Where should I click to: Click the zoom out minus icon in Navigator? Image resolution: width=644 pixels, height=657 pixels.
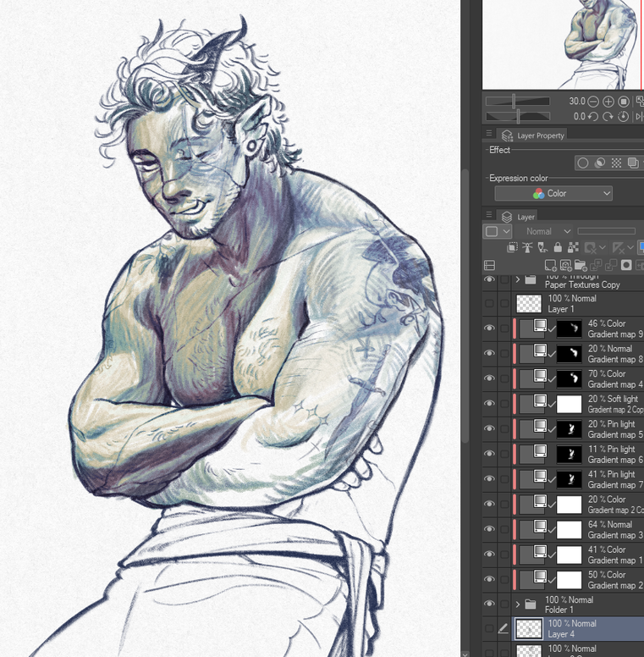click(x=594, y=102)
